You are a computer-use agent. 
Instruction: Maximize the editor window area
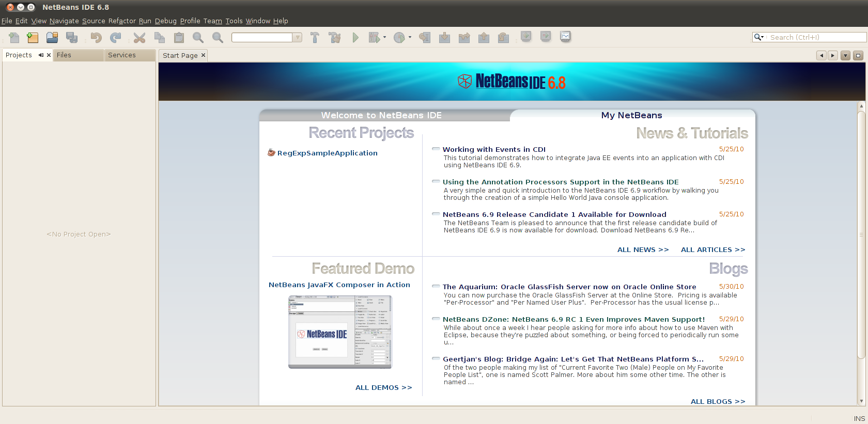click(858, 56)
